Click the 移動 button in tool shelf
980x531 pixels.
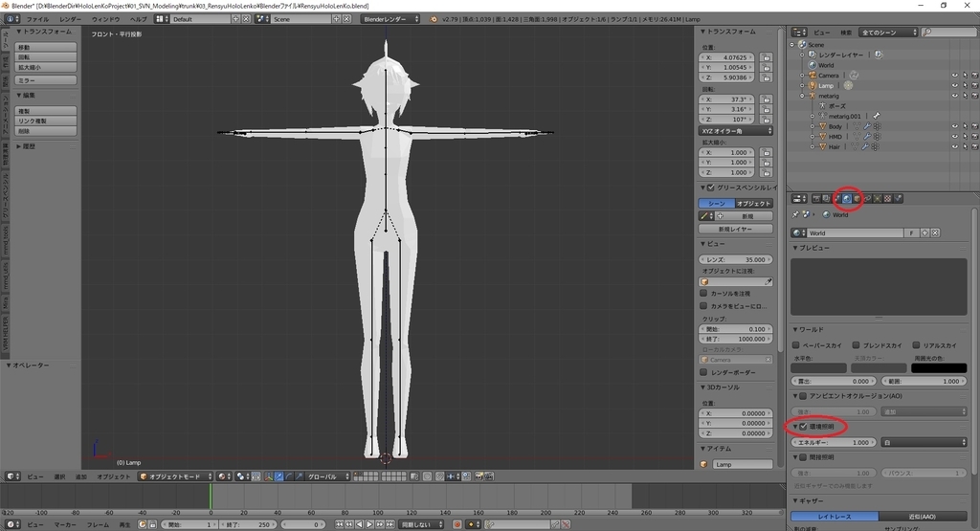click(46, 47)
